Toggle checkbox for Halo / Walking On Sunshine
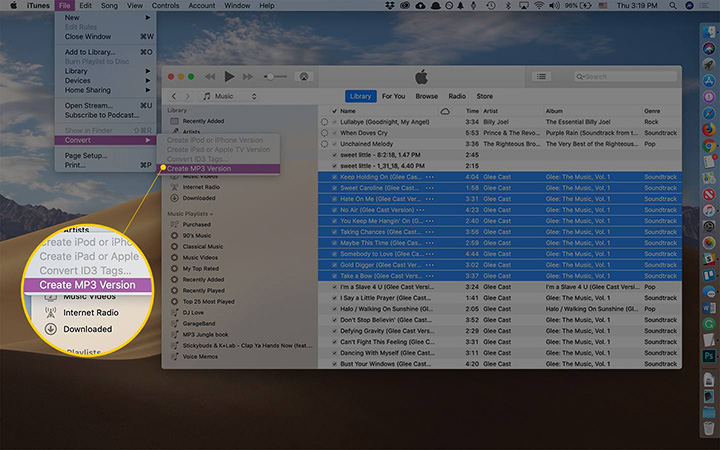Image resolution: width=720 pixels, height=450 pixels. (x=335, y=308)
